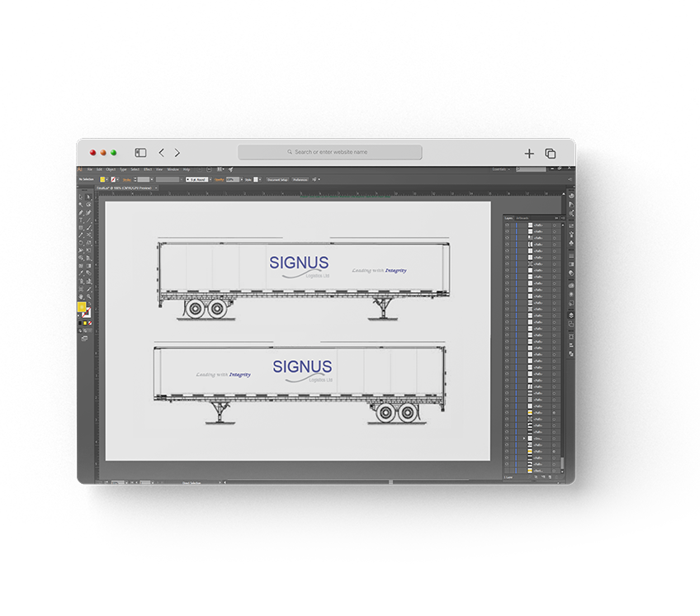Select the Hand tool

click(81, 296)
